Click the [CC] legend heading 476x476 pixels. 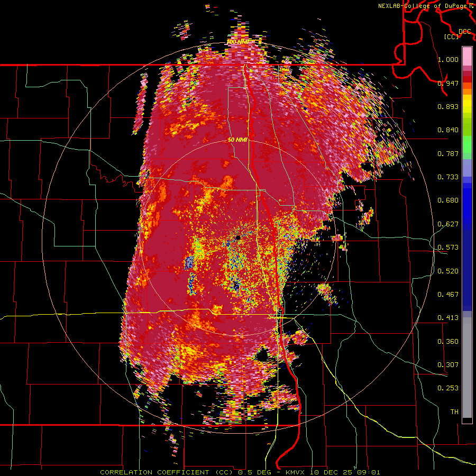point(452,36)
